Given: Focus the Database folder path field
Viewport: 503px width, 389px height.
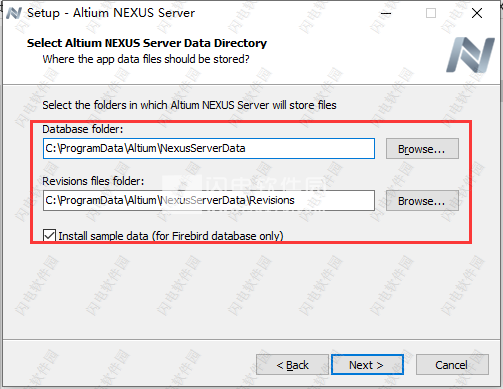Looking at the screenshot, I should (209, 148).
